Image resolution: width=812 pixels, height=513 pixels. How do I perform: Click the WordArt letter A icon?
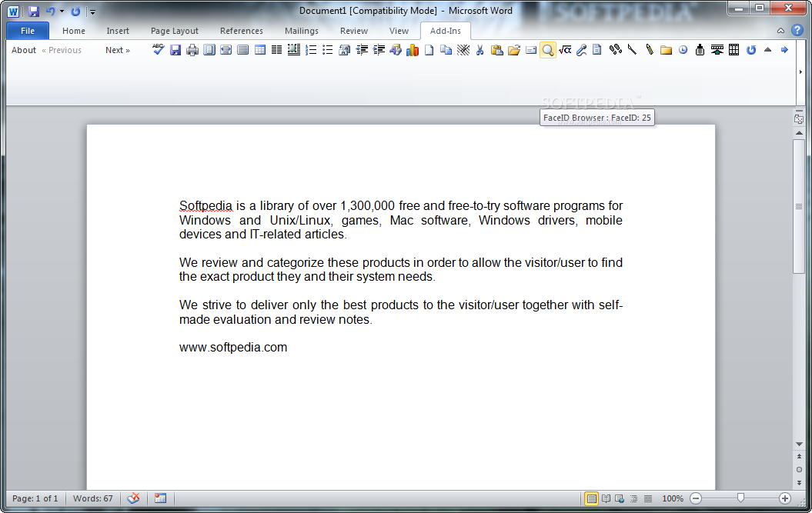pos(396,50)
